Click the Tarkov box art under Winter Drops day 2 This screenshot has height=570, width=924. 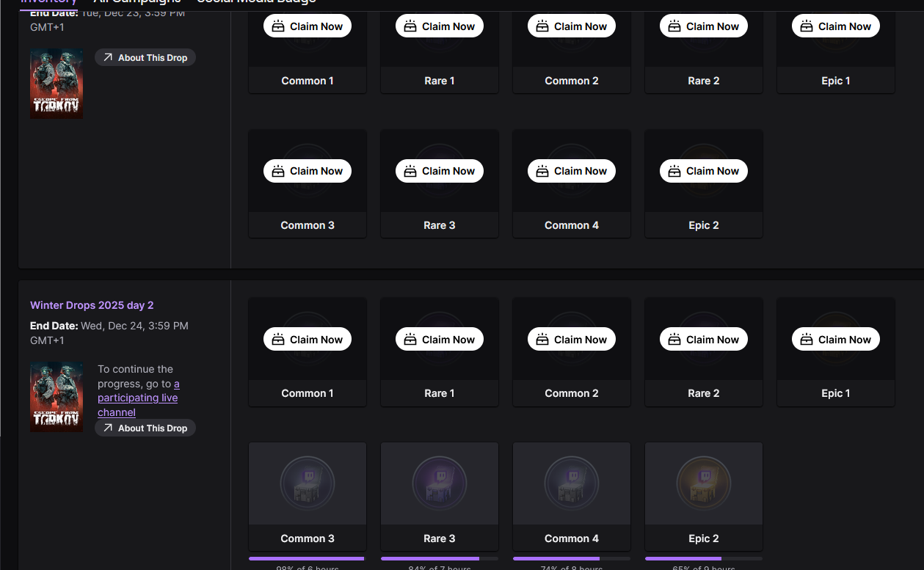pos(57,397)
